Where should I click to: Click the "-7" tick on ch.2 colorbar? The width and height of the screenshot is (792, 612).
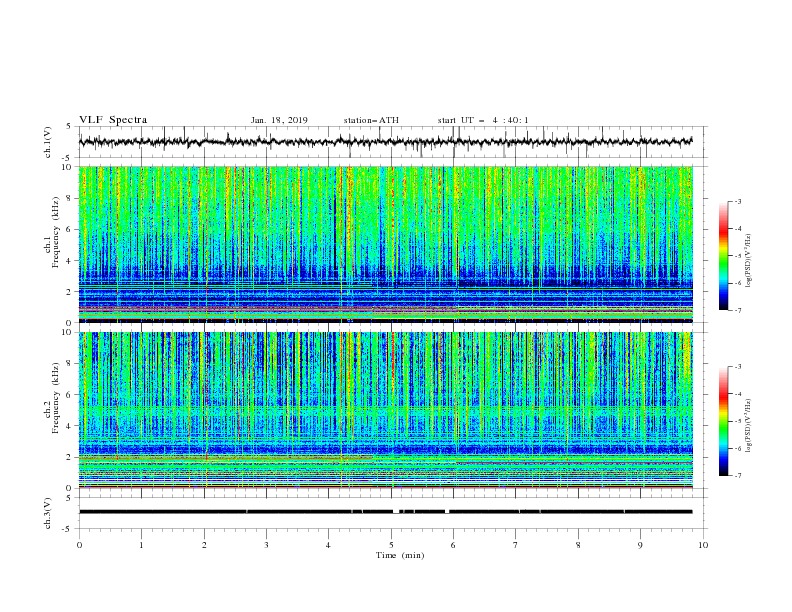coord(738,476)
